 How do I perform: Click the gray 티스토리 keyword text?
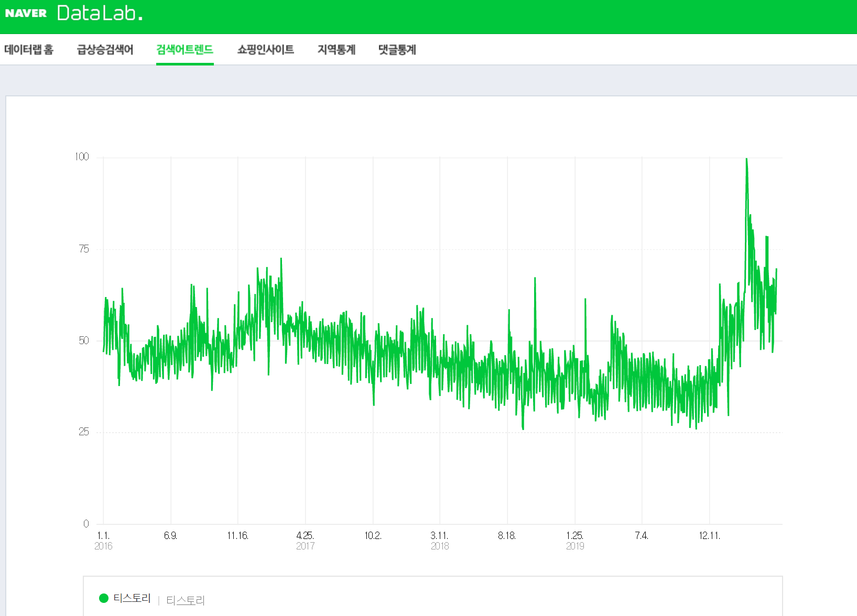click(186, 600)
